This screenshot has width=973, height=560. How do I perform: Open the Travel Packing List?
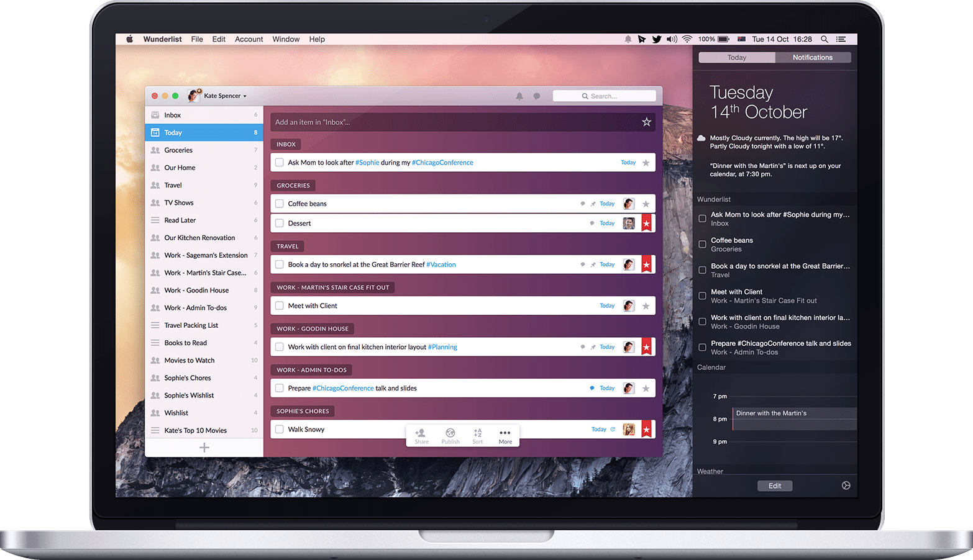click(204, 325)
